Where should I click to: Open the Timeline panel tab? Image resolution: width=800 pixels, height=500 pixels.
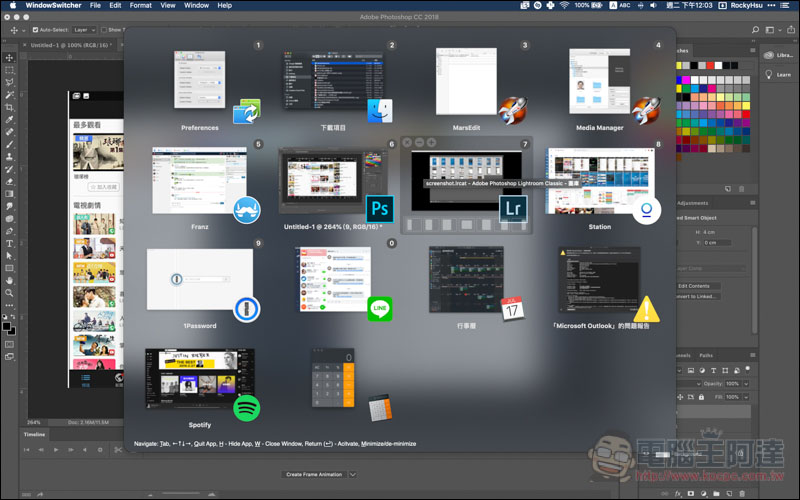click(35, 434)
